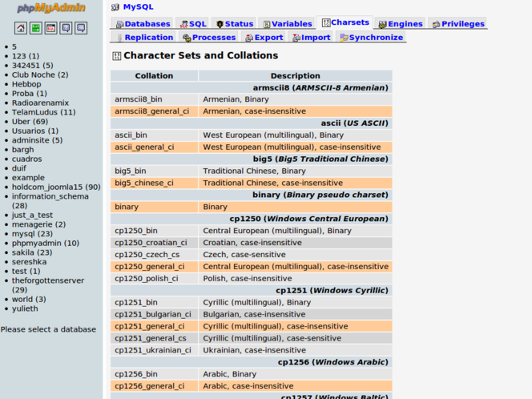Viewport: 532px width, 399px height.
Task: Open the SQL query window icon
Action: (x=50, y=28)
